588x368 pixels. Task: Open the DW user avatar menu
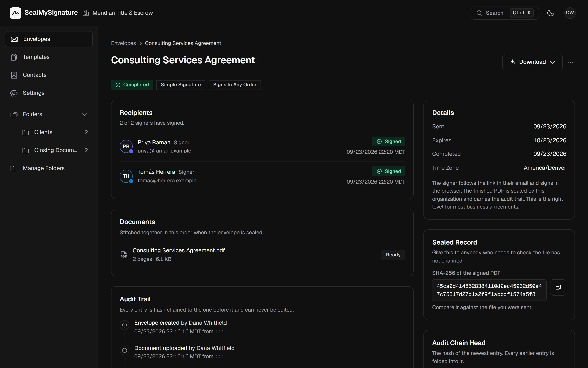coord(570,13)
